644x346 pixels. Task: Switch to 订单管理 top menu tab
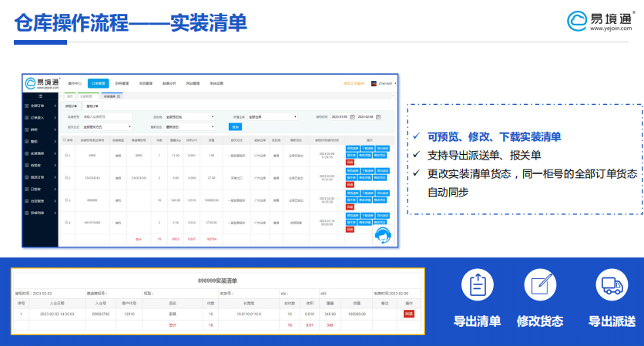(98, 82)
